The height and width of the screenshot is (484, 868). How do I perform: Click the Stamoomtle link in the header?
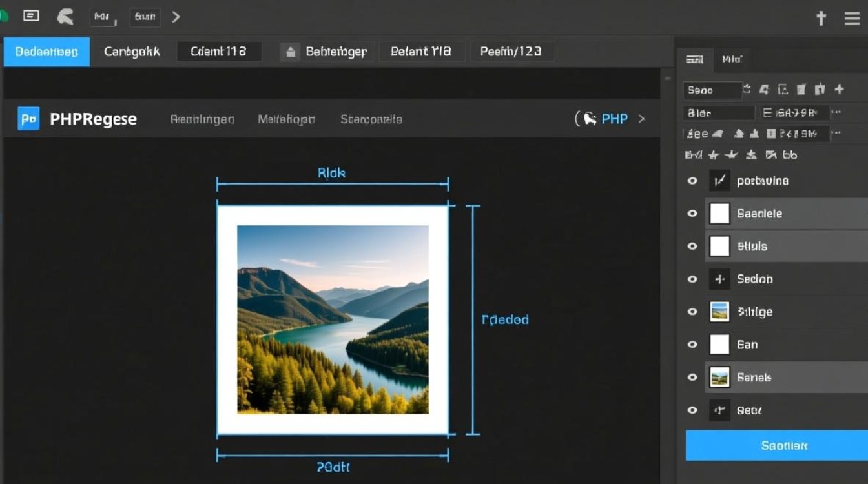click(x=371, y=119)
